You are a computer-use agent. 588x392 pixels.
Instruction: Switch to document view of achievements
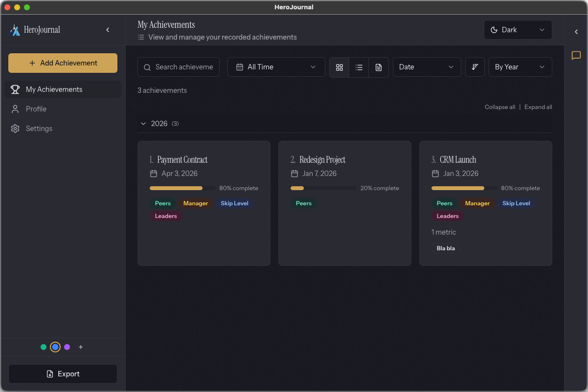click(x=379, y=67)
